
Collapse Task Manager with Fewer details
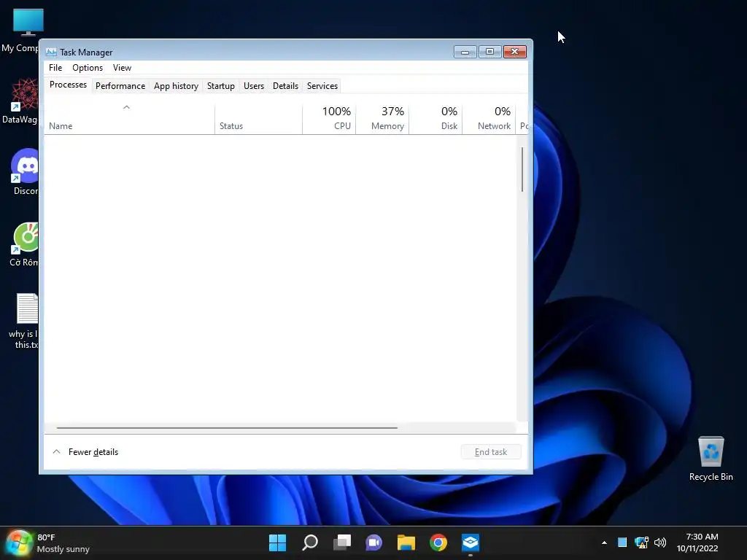(x=85, y=452)
